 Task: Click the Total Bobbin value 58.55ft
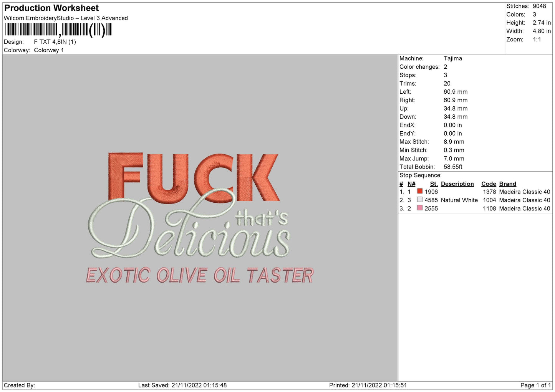tap(453, 167)
